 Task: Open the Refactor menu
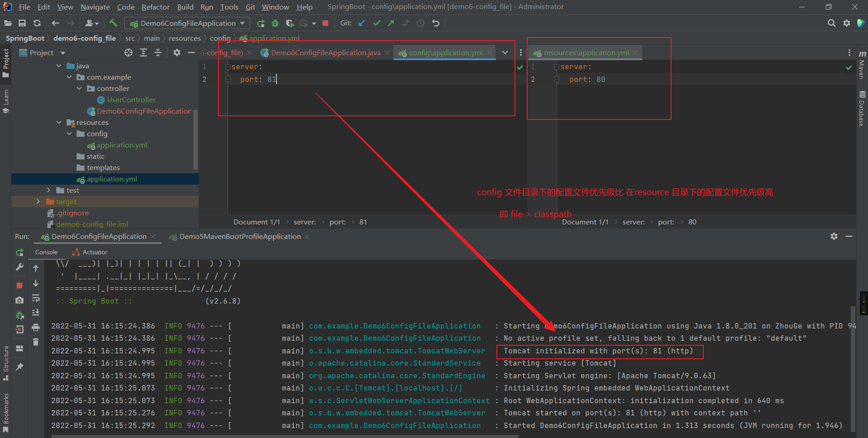(155, 7)
